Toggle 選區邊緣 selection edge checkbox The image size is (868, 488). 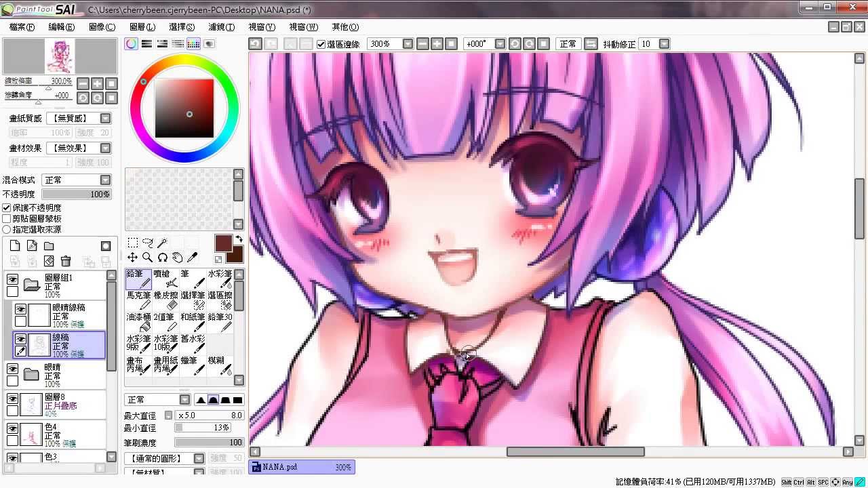(x=321, y=44)
